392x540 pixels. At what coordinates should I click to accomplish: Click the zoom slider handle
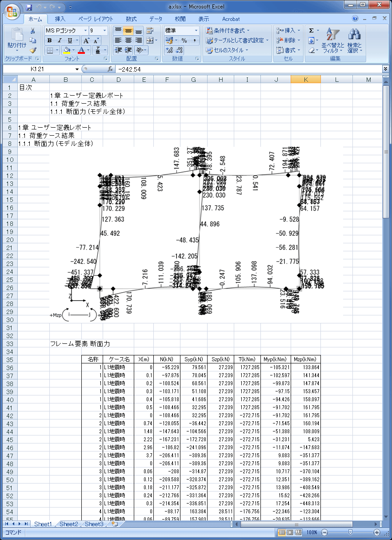coord(351,532)
